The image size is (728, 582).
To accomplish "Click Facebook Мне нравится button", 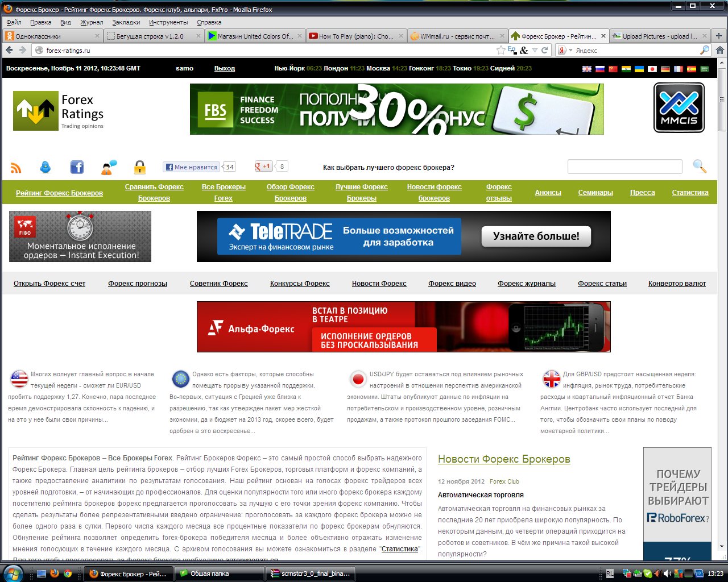I will [x=191, y=167].
